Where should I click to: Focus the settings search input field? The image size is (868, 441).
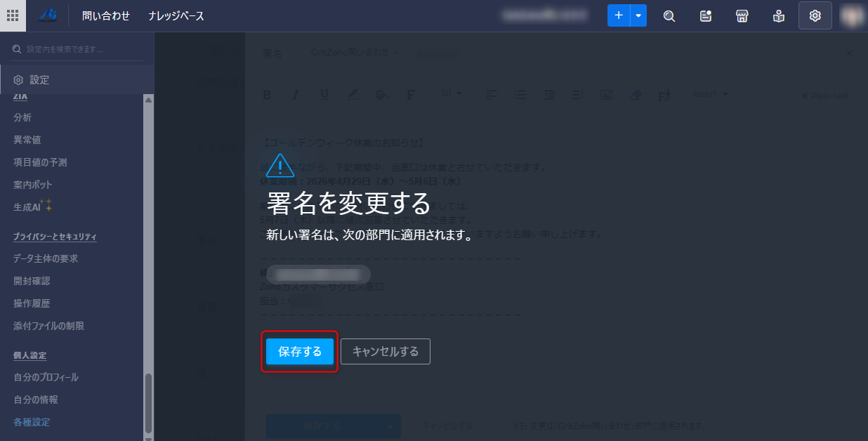77,49
